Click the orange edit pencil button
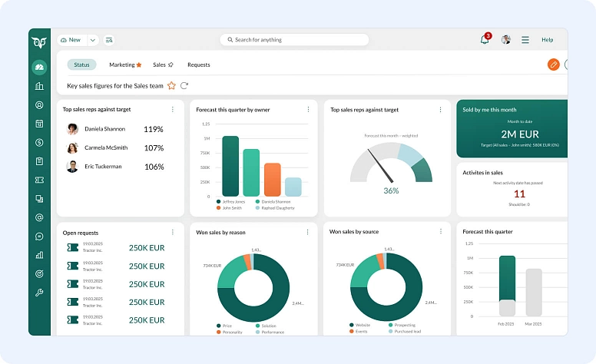 (553, 65)
